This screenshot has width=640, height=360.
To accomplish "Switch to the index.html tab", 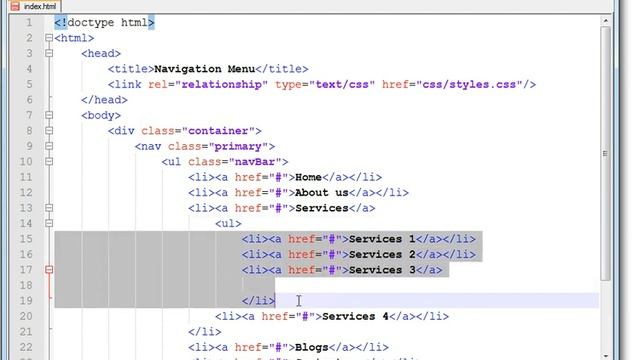I will point(35,6).
